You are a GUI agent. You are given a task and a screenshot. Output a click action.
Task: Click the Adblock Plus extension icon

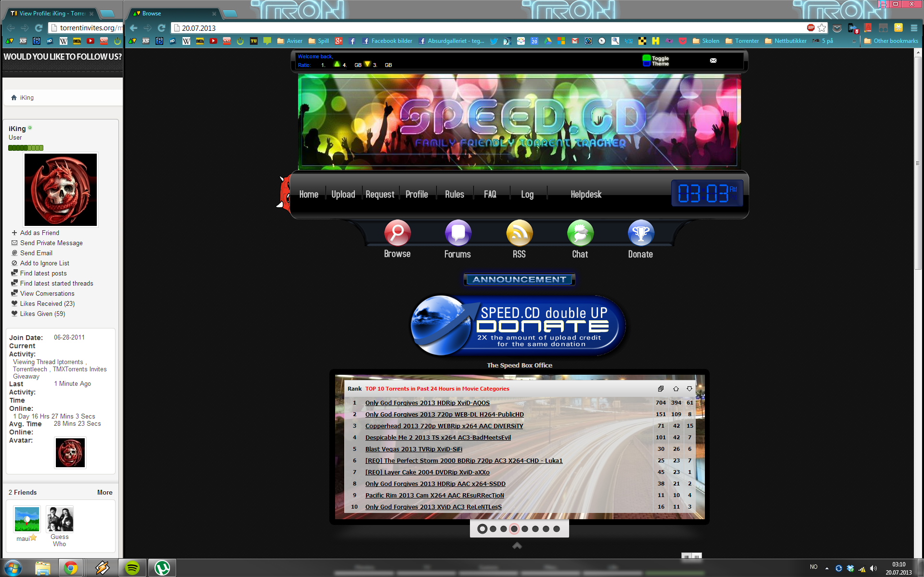point(811,28)
